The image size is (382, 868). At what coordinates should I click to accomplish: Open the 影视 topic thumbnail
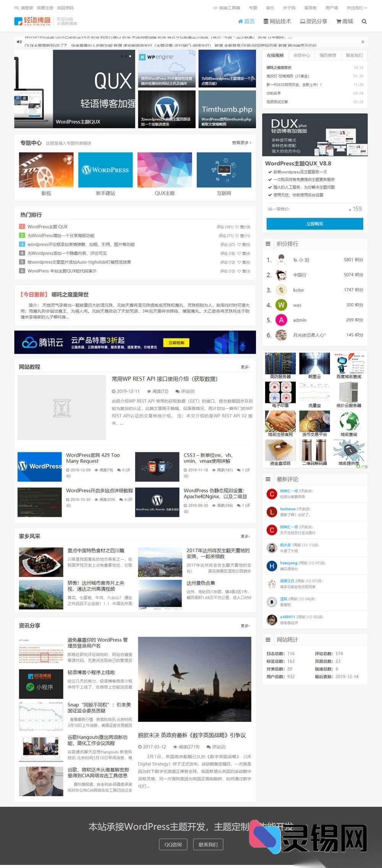click(46, 170)
